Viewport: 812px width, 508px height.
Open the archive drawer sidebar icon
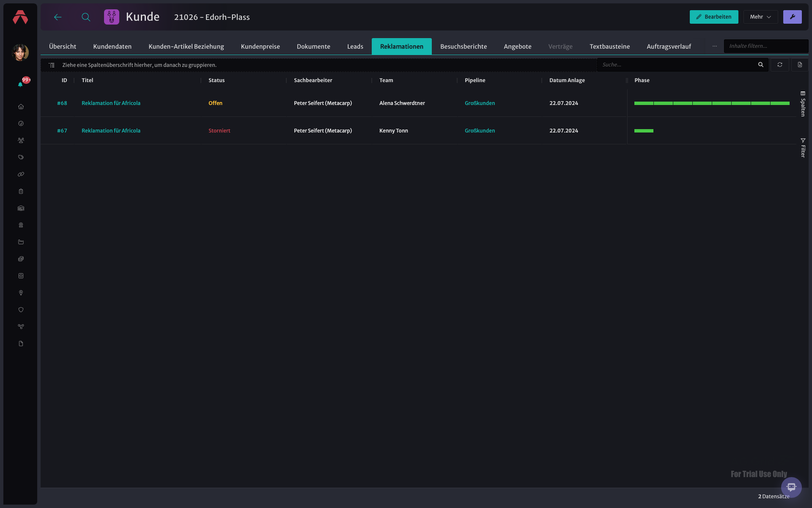click(x=21, y=276)
